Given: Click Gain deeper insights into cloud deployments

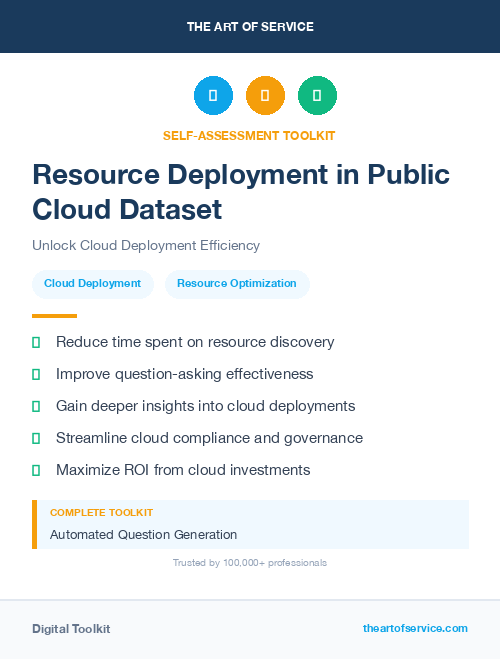Looking at the screenshot, I should (205, 406).
